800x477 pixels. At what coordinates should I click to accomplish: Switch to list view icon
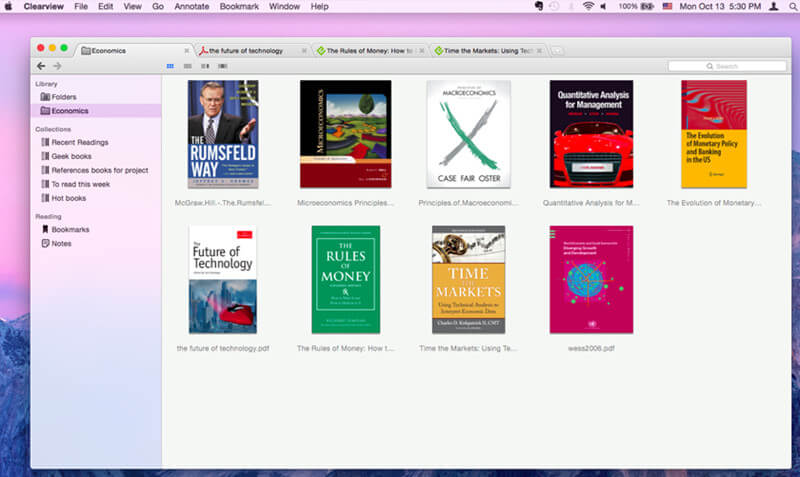(x=188, y=66)
